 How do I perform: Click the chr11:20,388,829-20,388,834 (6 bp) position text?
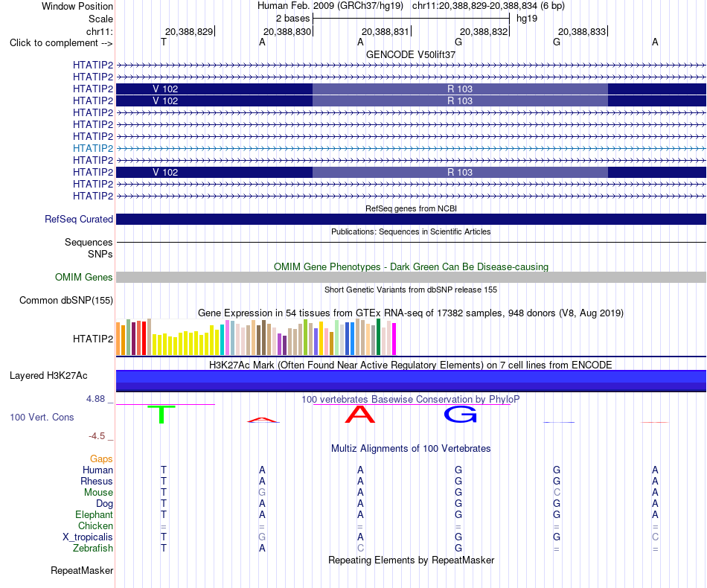(x=488, y=6)
